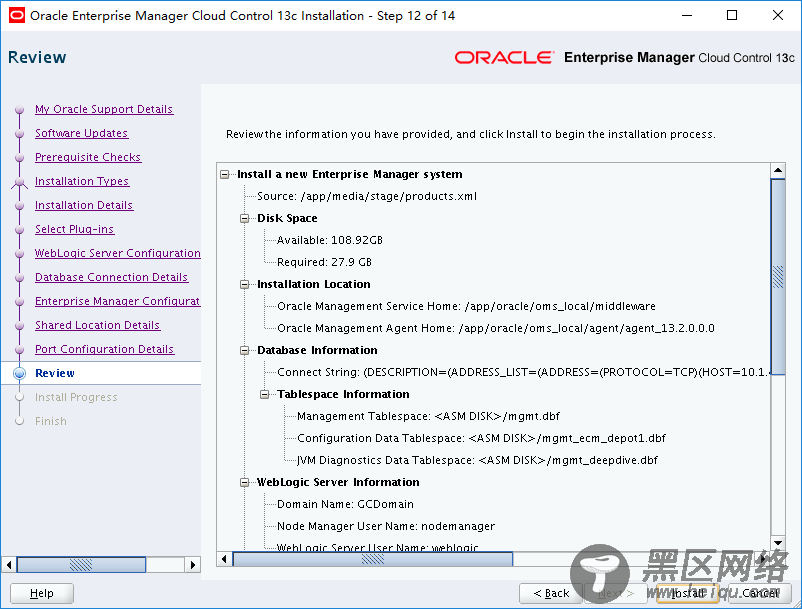Go to the Software Updates step
The height and width of the screenshot is (609, 802).
tap(81, 133)
